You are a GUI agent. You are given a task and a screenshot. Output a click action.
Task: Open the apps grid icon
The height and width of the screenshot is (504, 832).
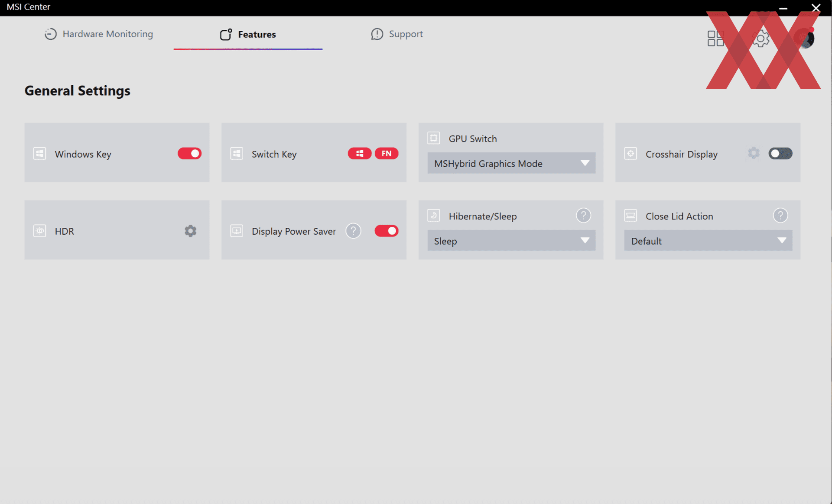pos(715,38)
